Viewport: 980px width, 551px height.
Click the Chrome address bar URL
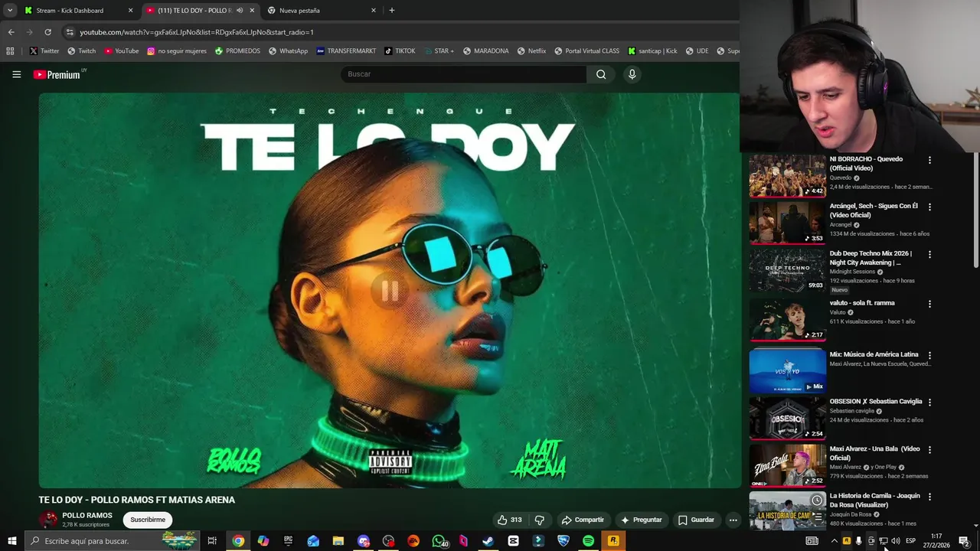pyautogui.click(x=197, y=32)
